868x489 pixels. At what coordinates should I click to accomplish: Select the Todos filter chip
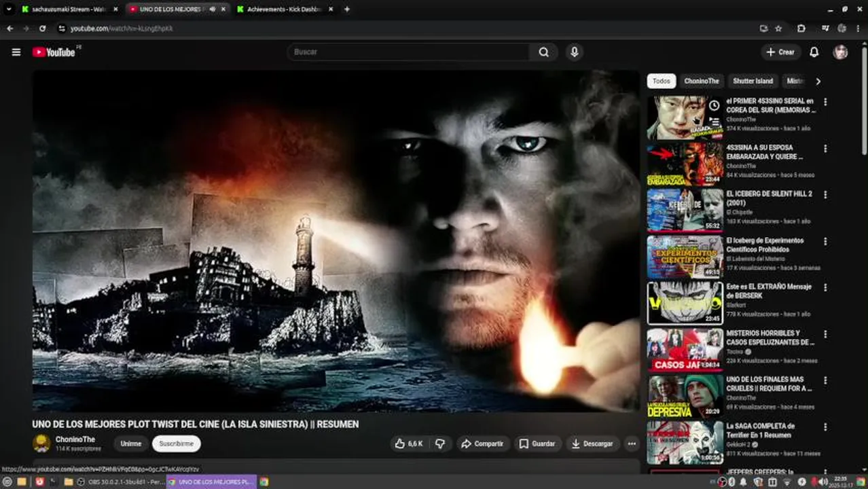coord(661,81)
